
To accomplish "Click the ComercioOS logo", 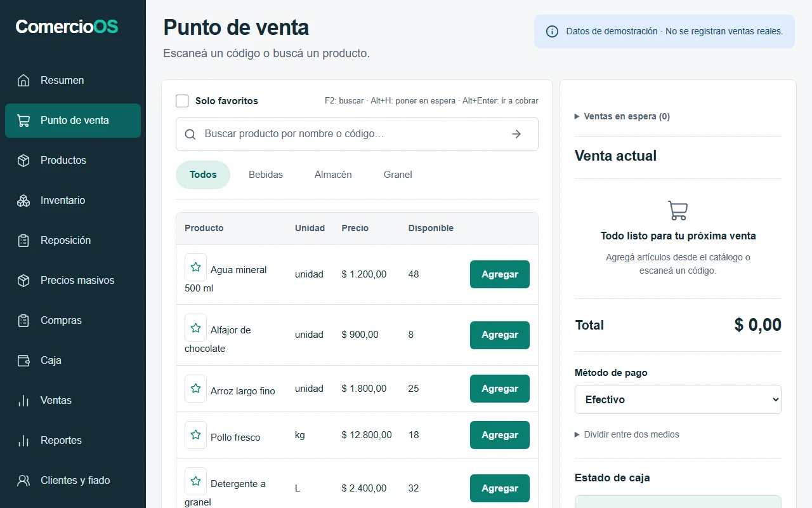I will click(x=67, y=27).
